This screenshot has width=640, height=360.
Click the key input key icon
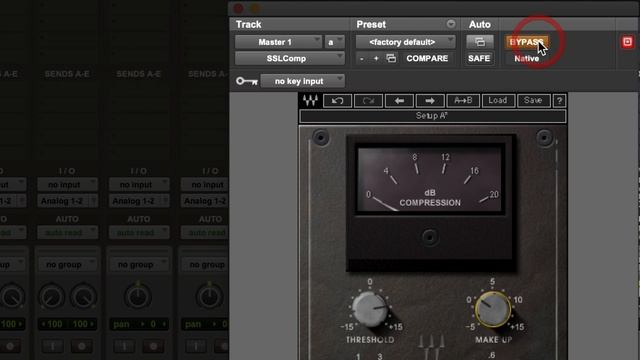[247, 81]
